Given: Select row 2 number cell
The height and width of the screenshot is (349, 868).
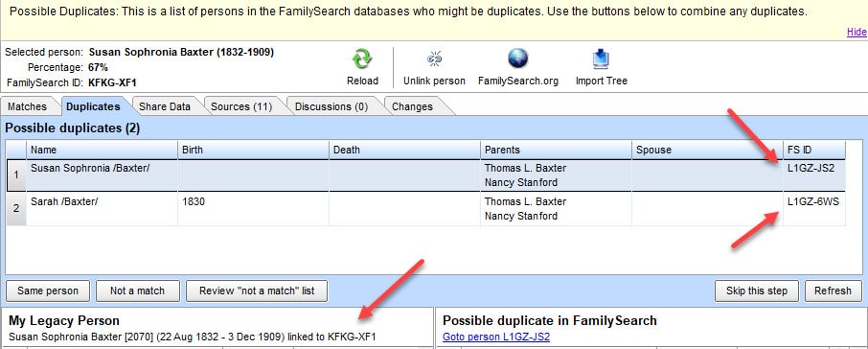Looking at the screenshot, I should 16,208.
